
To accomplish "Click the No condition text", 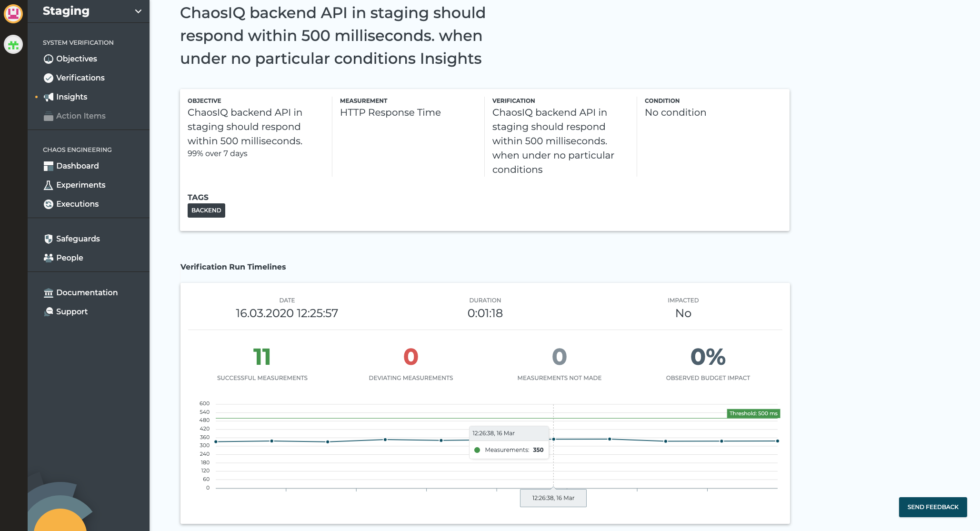I will pyautogui.click(x=675, y=112).
